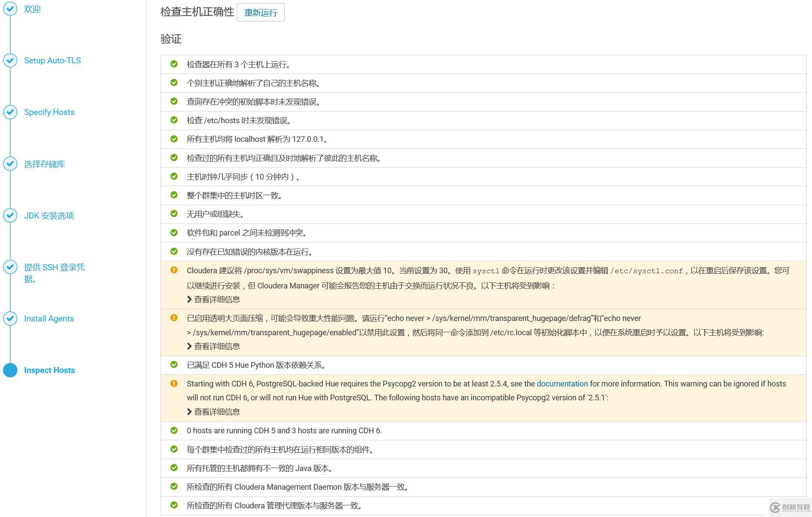This screenshot has height=517, width=812.
Task: Select the Inspect Hosts step
Action: [49, 370]
